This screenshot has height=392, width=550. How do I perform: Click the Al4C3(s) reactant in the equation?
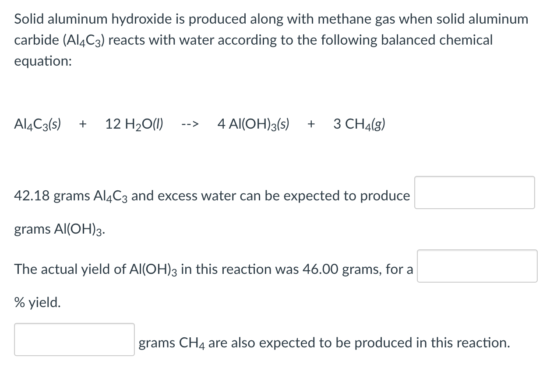(38, 125)
